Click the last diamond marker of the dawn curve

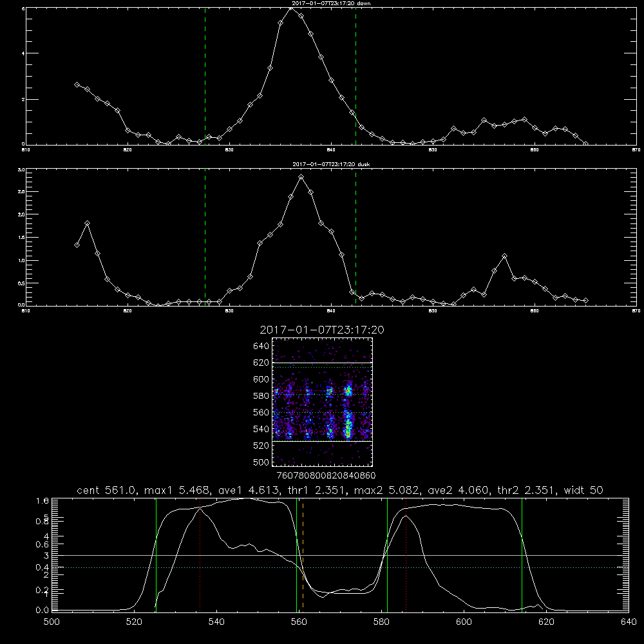(585, 144)
